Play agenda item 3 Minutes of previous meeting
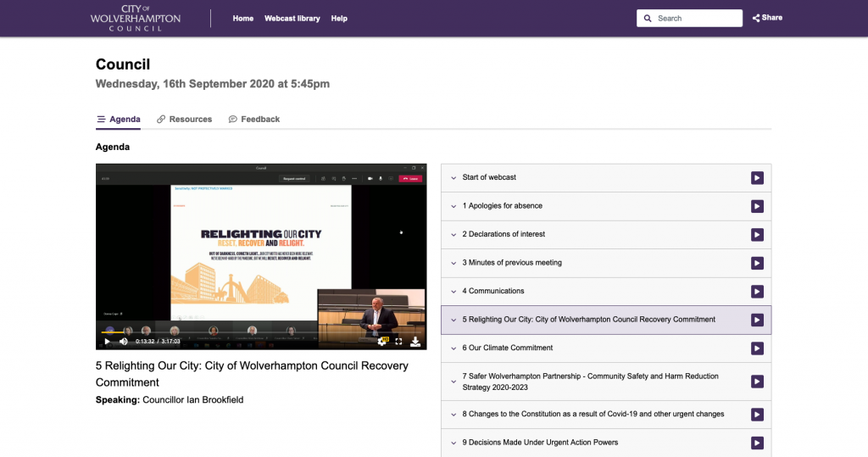Image resolution: width=868 pixels, height=457 pixels. tap(757, 263)
